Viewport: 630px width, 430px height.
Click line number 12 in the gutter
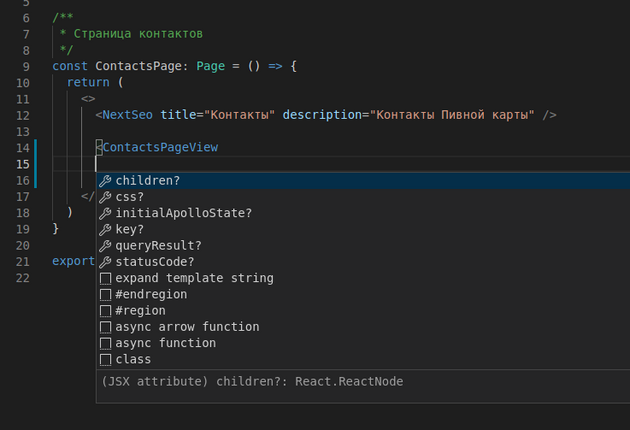click(x=23, y=115)
